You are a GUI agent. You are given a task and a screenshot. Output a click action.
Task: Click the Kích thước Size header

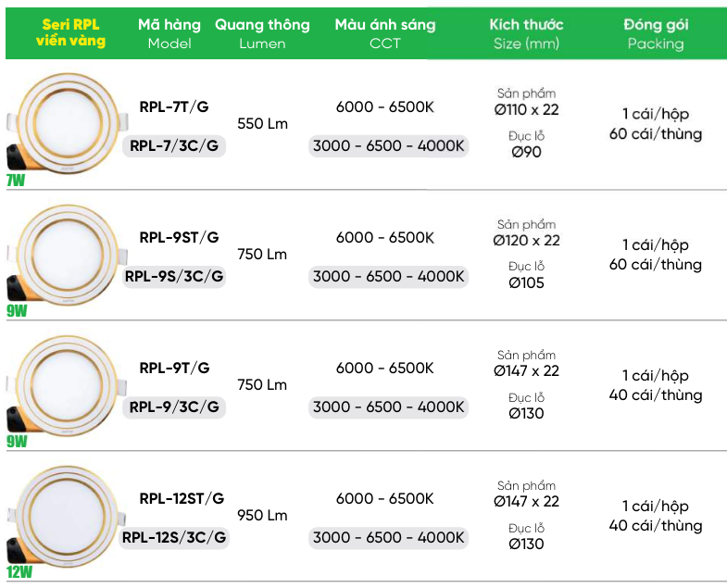click(526, 33)
